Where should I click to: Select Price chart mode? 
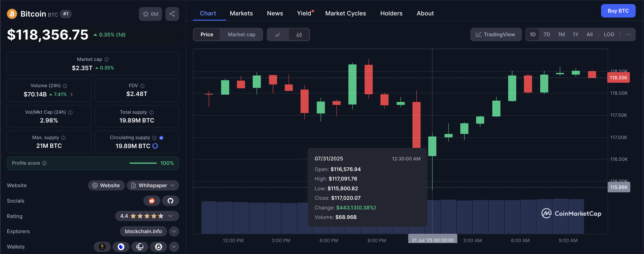point(207,34)
